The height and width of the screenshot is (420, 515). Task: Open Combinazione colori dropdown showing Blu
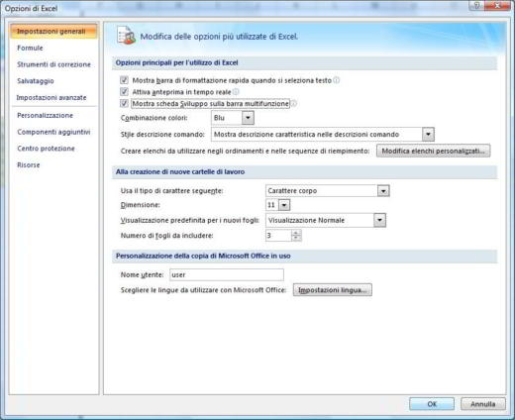[248, 118]
